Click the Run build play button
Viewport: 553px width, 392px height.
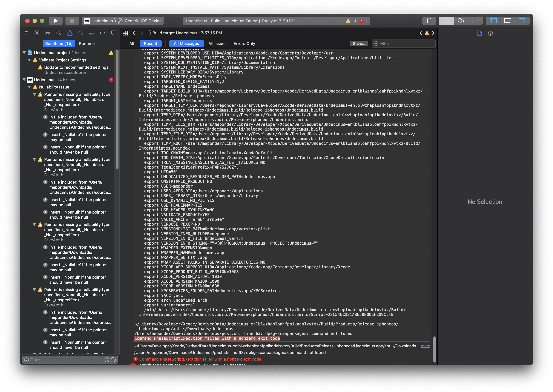tap(56, 21)
